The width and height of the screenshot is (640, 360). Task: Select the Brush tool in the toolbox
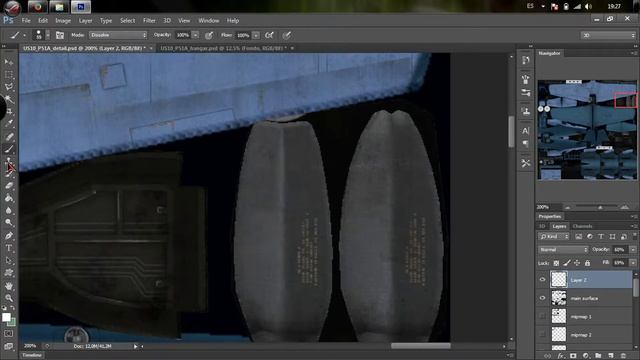[9, 149]
